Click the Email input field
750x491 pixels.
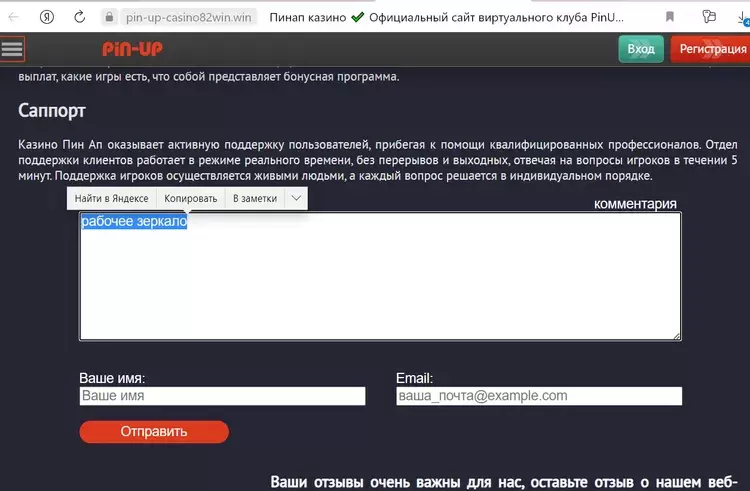(x=539, y=396)
